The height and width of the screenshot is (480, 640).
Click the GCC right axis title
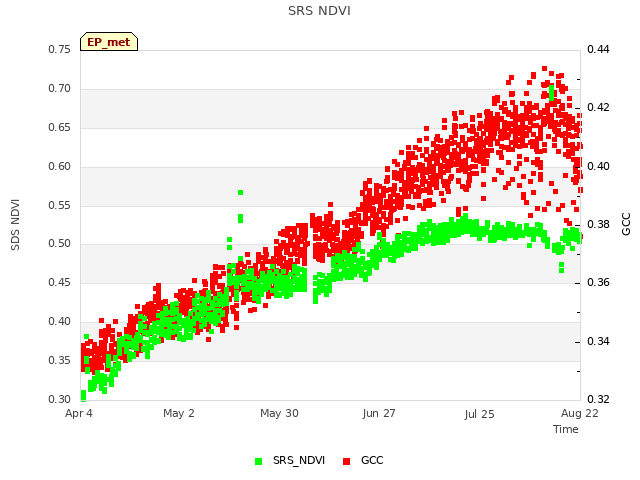(626, 224)
